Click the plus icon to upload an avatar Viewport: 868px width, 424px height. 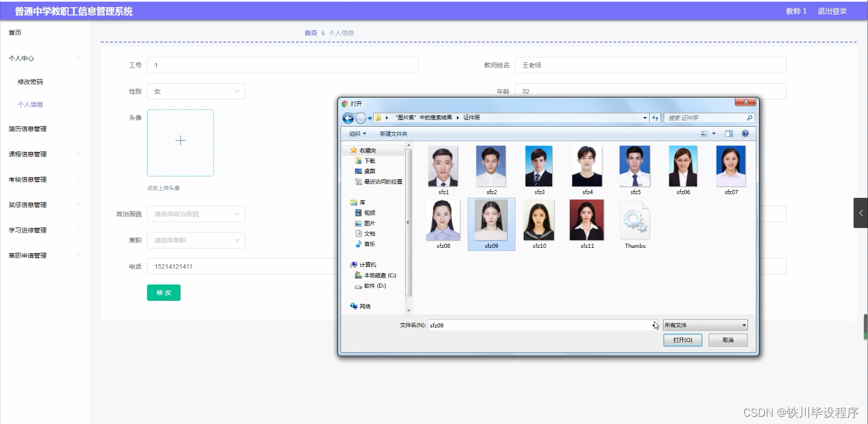point(180,140)
